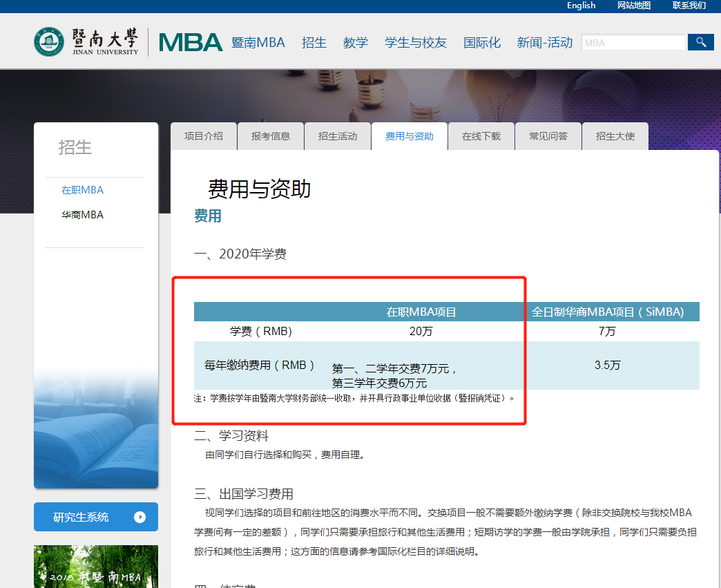721x588 pixels.
Task: Select 华商MBA in the sidebar
Action: 83,215
